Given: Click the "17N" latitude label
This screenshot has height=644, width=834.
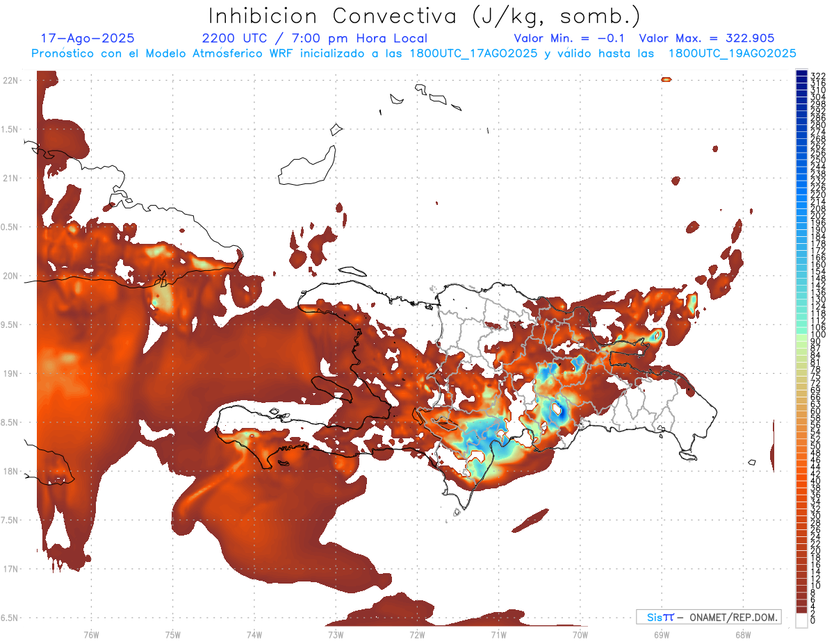Looking at the screenshot, I should pyautogui.click(x=11, y=569).
